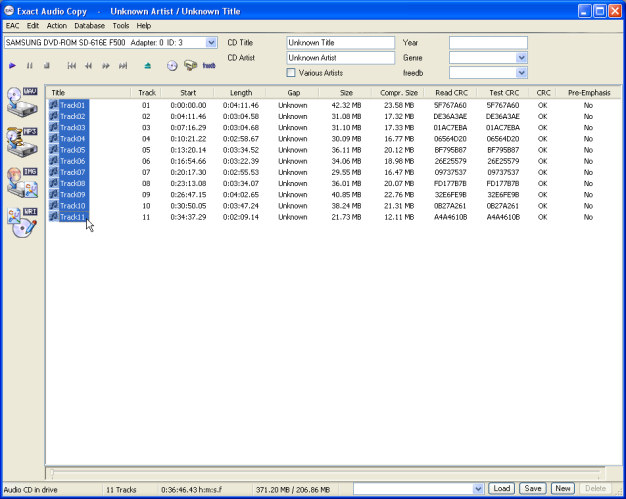The image size is (626, 499).
Task: Click the Stop playback button
Action: (46, 66)
